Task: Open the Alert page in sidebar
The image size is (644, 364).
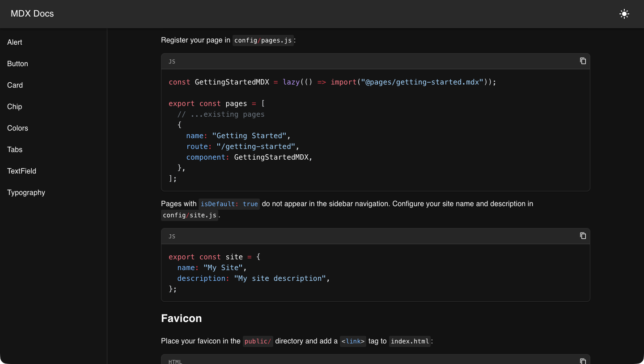Action: click(x=15, y=42)
